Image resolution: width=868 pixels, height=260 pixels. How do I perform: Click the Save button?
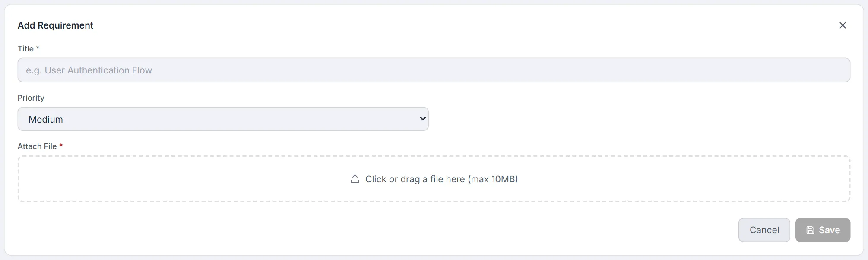pos(823,230)
